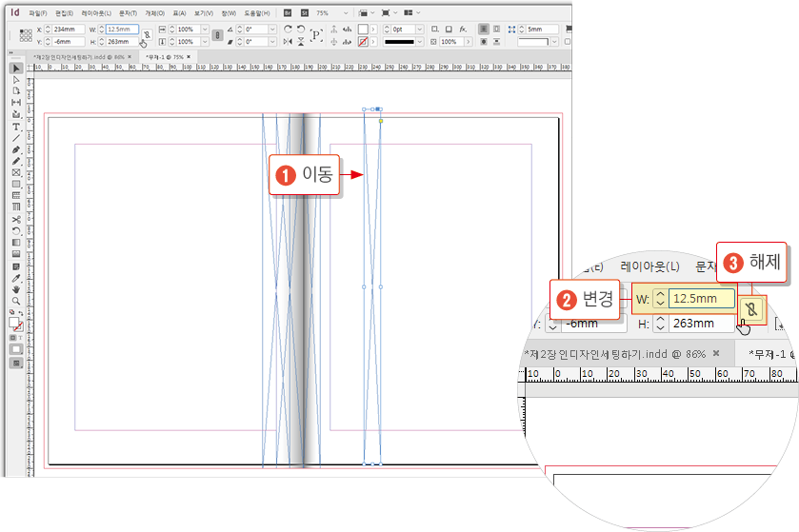Select the Scissors tool
799x532 pixels.
pos(16,220)
